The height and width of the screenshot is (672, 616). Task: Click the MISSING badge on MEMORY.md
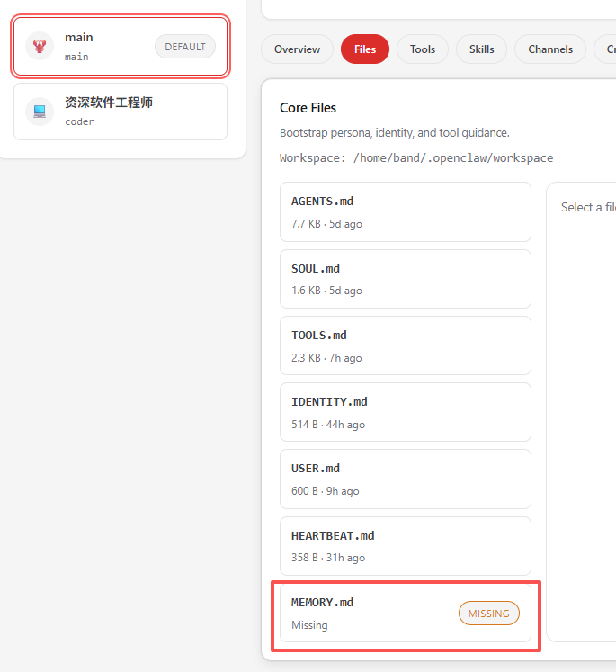489,614
